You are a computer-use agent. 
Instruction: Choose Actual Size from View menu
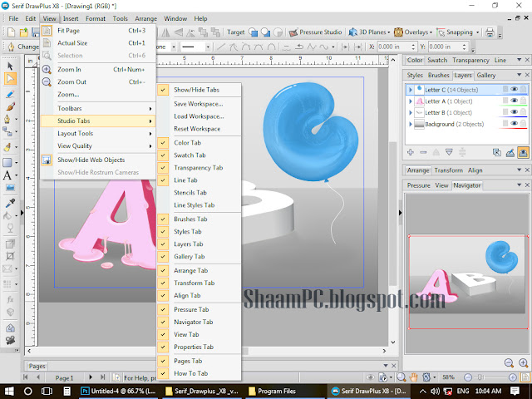click(98, 43)
